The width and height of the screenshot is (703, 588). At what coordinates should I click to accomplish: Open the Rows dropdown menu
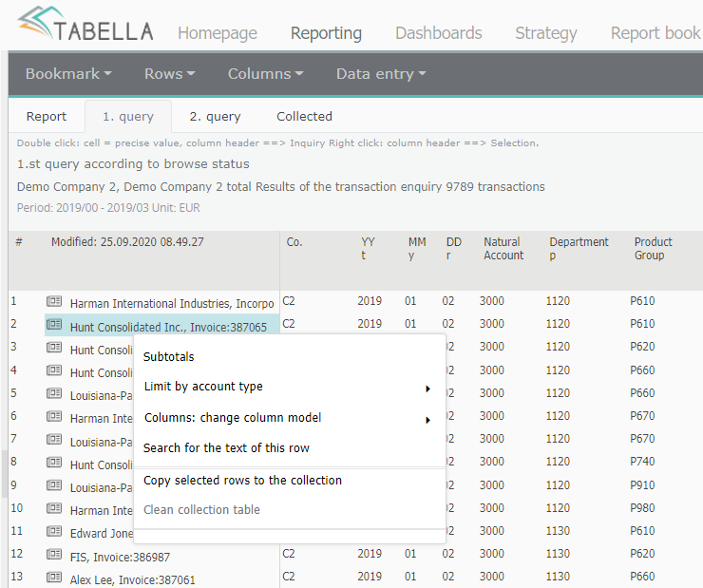click(169, 73)
